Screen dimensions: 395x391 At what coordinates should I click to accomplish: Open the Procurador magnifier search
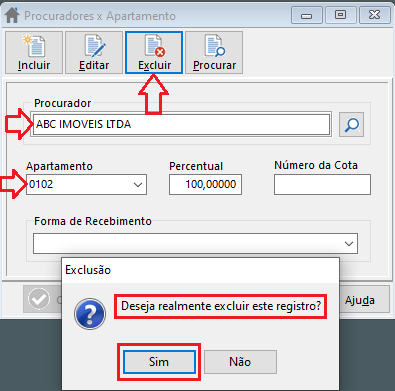pyautogui.click(x=351, y=125)
